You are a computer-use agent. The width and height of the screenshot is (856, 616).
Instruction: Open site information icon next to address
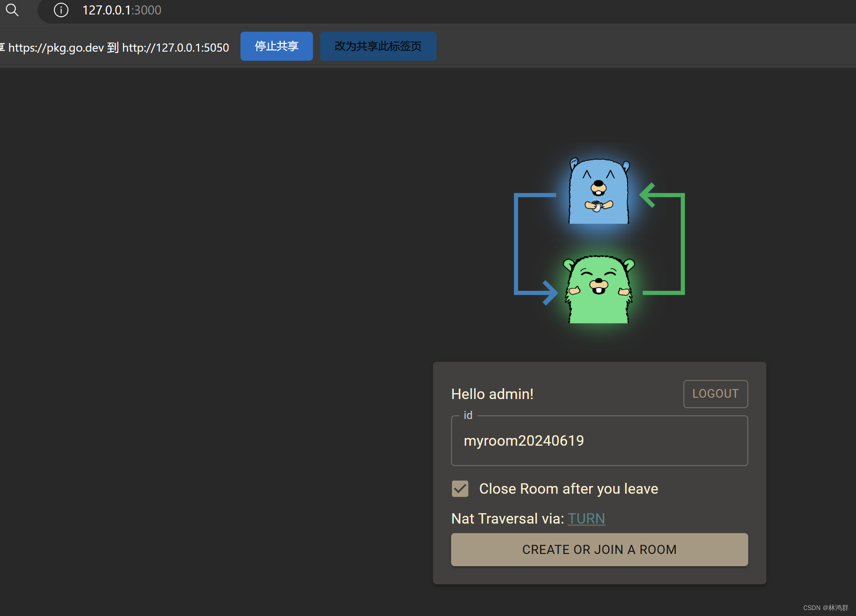(61, 10)
